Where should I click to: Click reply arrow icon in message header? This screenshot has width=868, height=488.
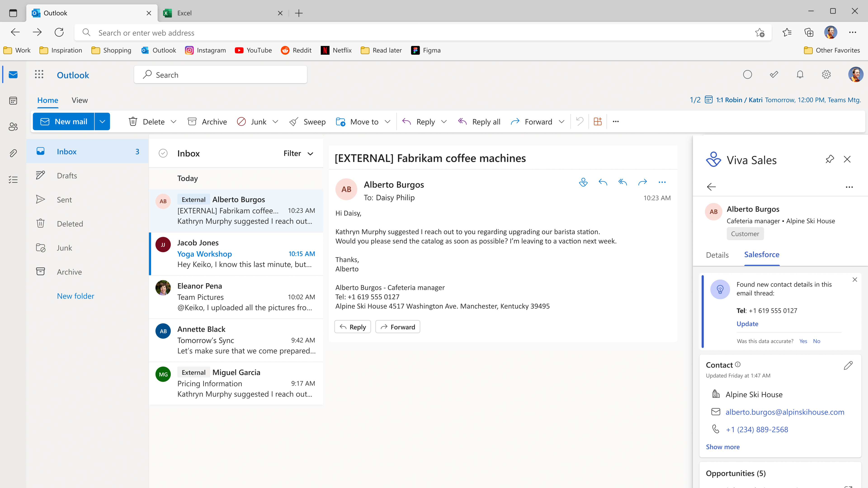click(603, 182)
